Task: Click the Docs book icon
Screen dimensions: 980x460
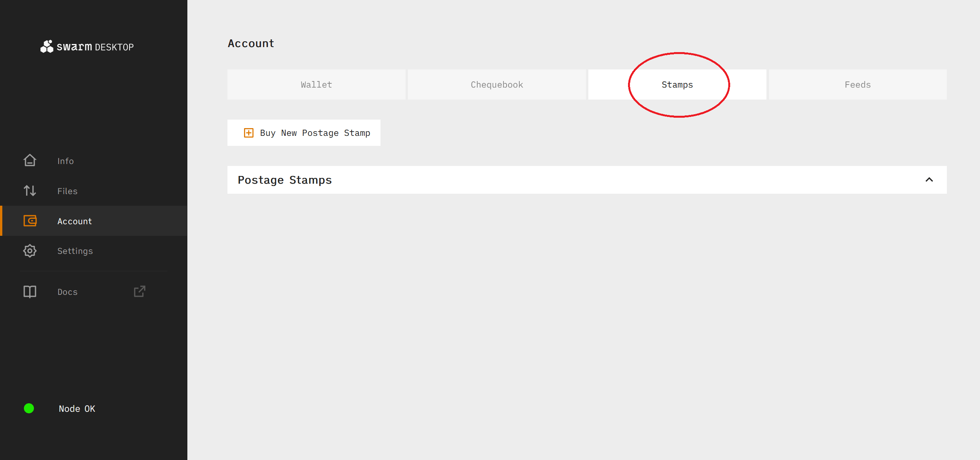Action: point(30,292)
